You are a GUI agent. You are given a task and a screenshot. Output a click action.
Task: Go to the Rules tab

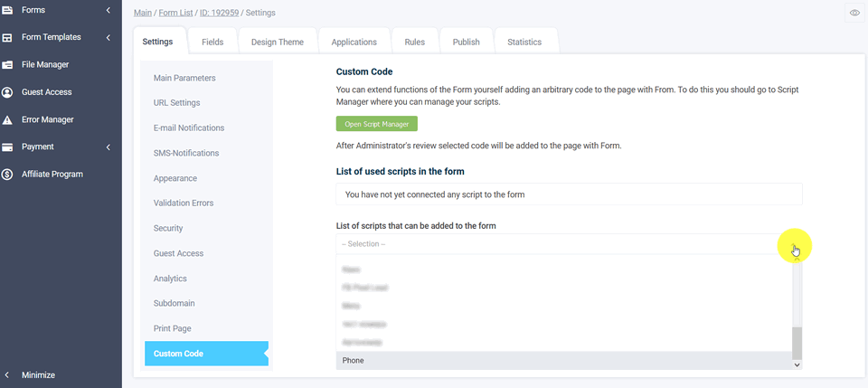[415, 43]
